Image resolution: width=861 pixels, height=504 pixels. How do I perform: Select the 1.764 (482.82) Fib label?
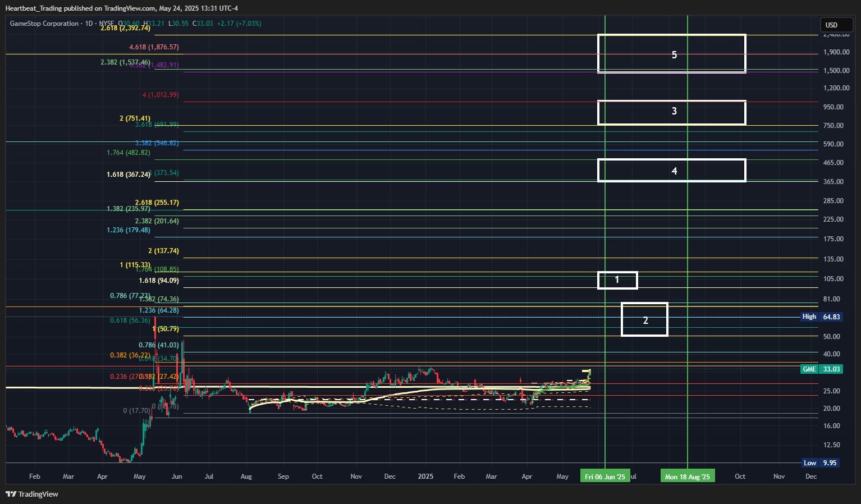(x=129, y=153)
